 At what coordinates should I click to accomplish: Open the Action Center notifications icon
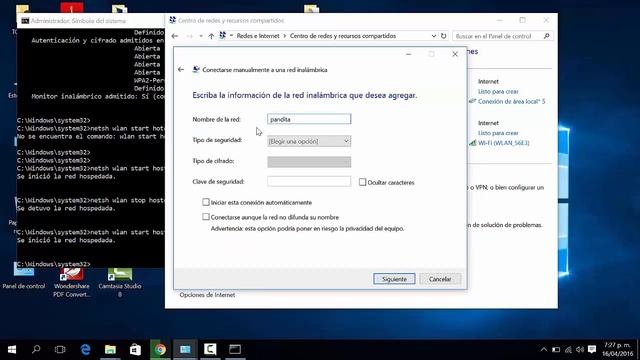(592, 349)
